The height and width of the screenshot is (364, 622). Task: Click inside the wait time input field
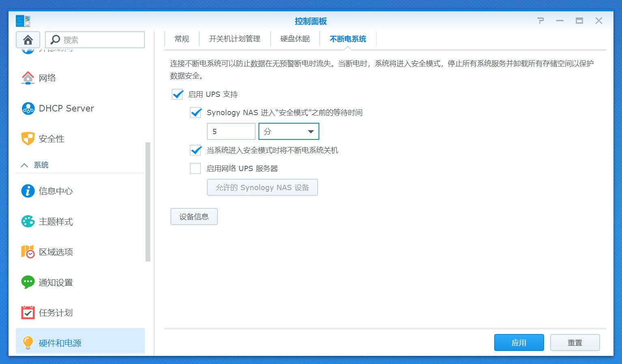click(x=231, y=131)
